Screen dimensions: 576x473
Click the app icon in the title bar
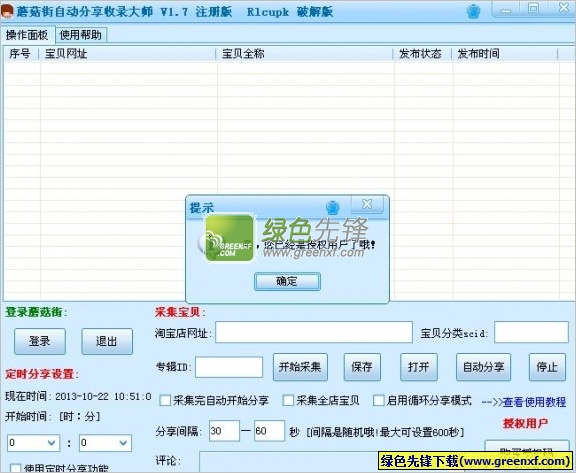click(x=7, y=12)
